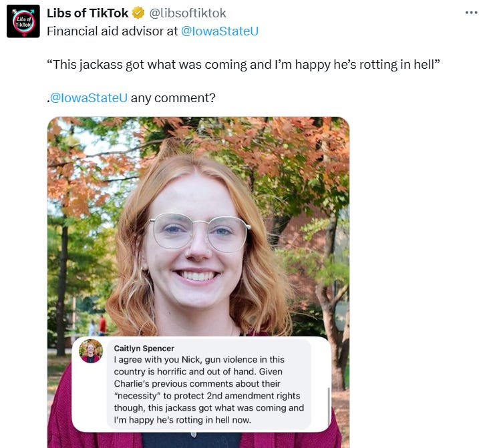Screen dimensions: 479x448
Task: Click the 'any comment?' text
Action: (173, 98)
